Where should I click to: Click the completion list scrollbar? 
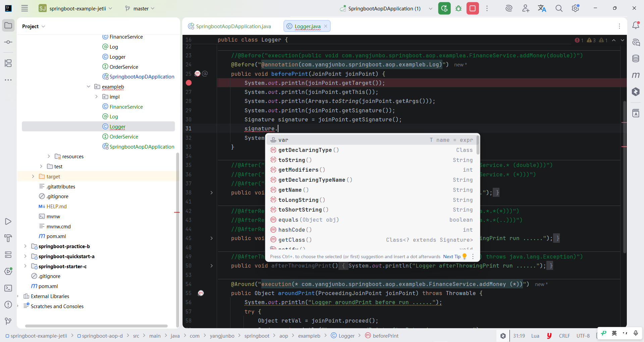478,145
